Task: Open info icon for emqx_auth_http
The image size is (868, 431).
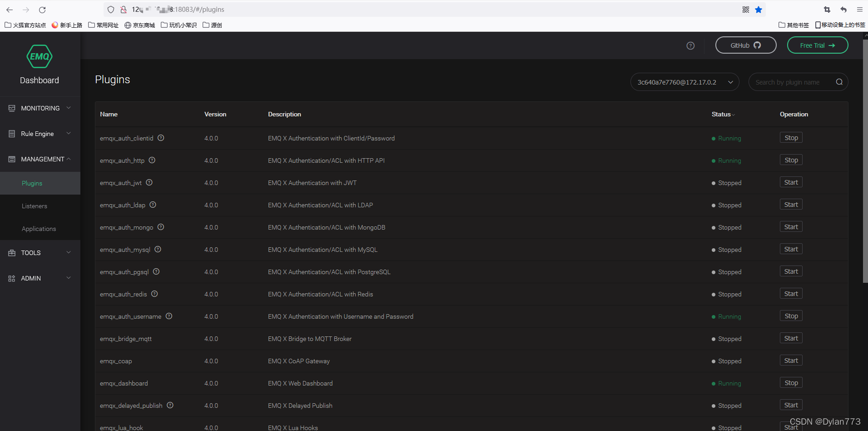Action: click(152, 160)
